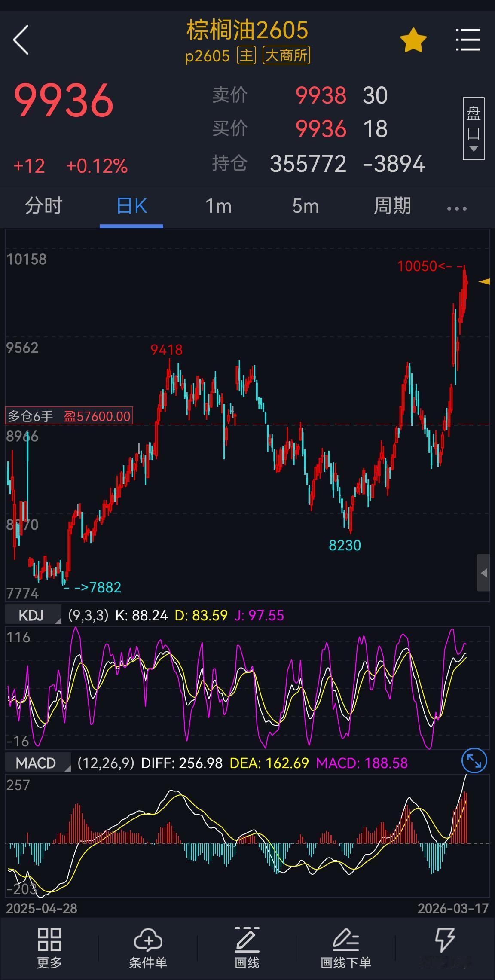495x980 pixels.
Task: Tap the 买价 9936 bid price
Action: click(321, 129)
